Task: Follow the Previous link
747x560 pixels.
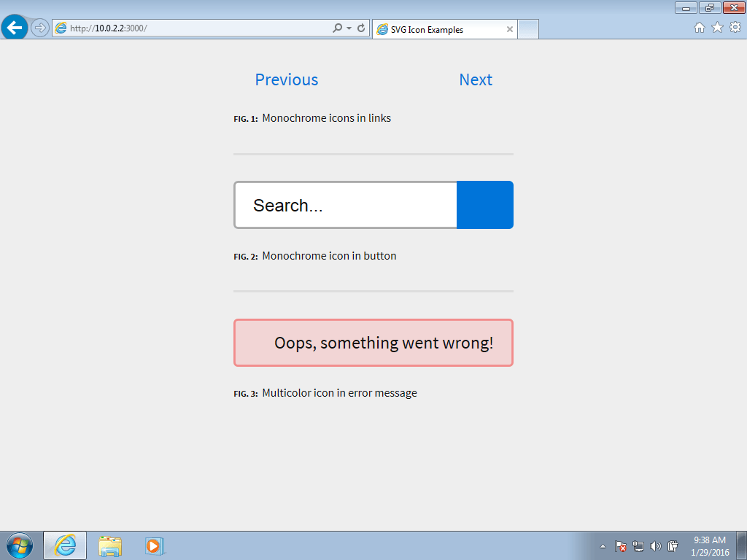Action: (286, 79)
